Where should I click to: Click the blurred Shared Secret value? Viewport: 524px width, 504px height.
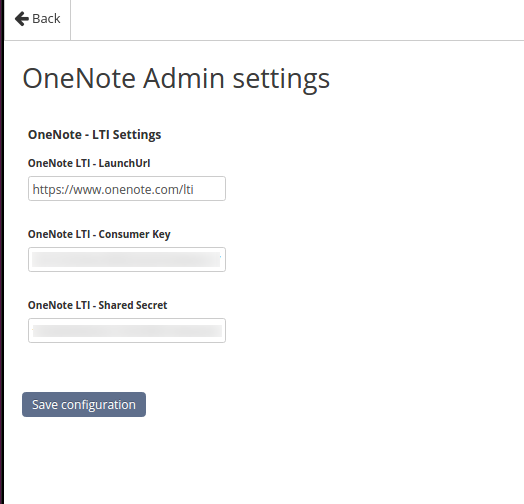tap(127, 331)
